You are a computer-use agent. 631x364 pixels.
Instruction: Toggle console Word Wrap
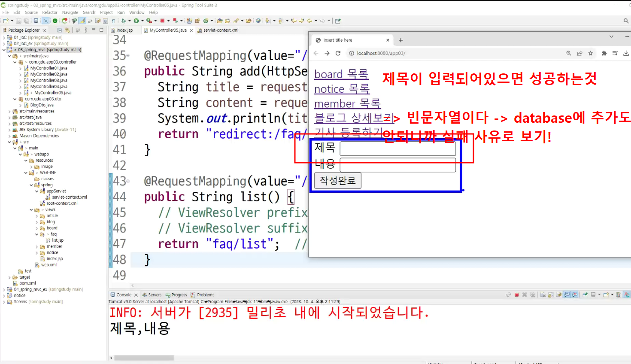[559, 295]
